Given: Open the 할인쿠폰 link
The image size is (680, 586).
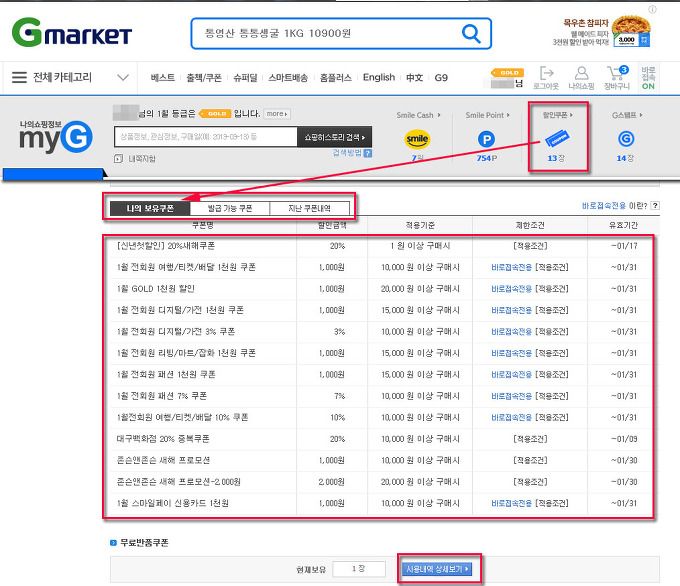Looking at the screenshot, I should pos(557,115).
